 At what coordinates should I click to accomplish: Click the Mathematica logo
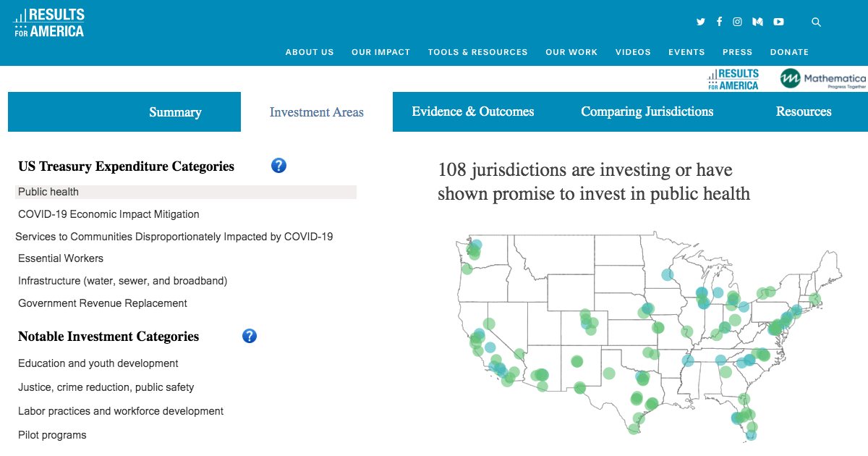[x=823, y=79]
